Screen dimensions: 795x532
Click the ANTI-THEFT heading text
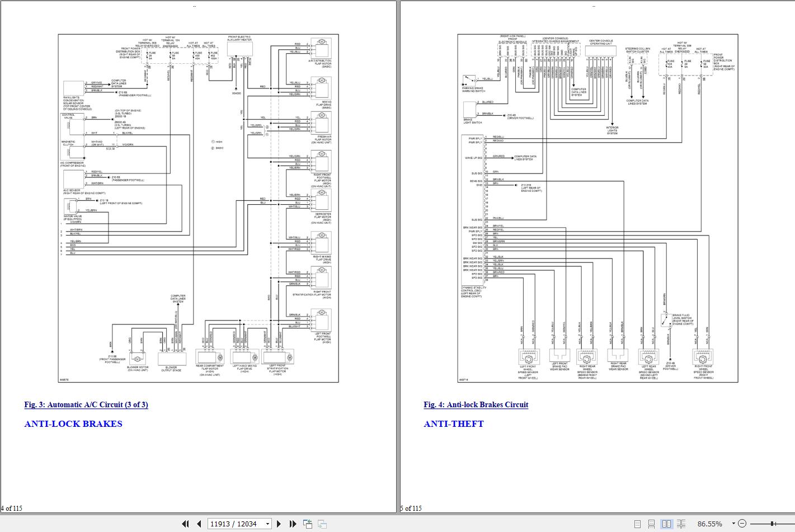[x=454, y=424]
